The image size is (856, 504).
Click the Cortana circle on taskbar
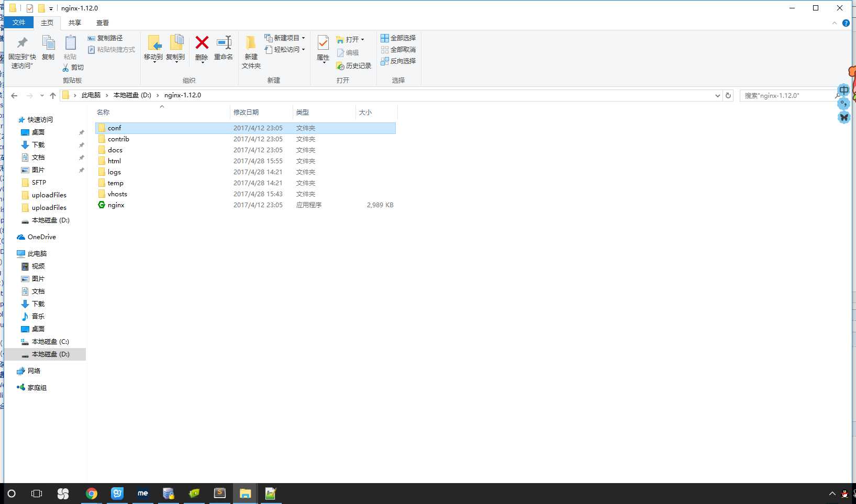pyautogui.click(x=12, y=494)
